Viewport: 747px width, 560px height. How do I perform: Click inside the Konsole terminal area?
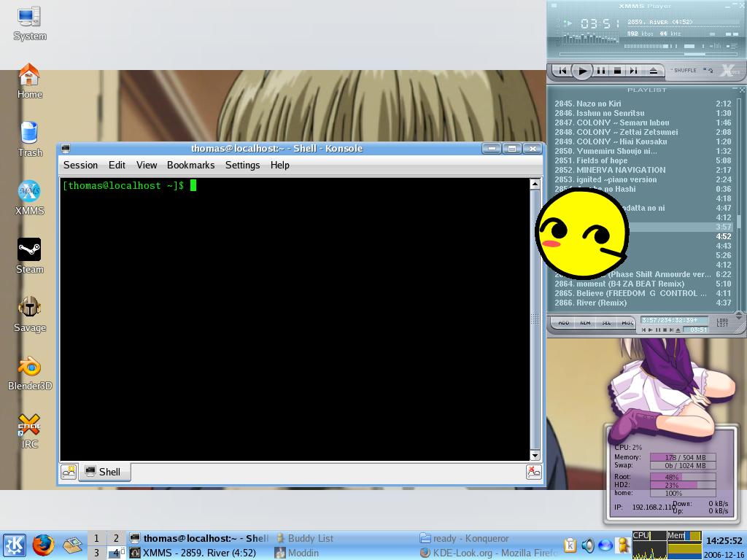click(x=295, y=319)
